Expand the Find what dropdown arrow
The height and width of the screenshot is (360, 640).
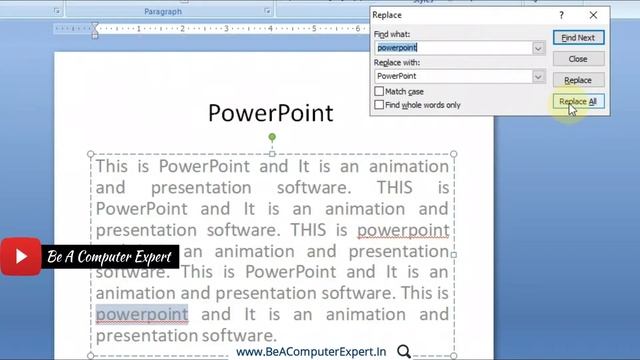click(x=538, y=48)
